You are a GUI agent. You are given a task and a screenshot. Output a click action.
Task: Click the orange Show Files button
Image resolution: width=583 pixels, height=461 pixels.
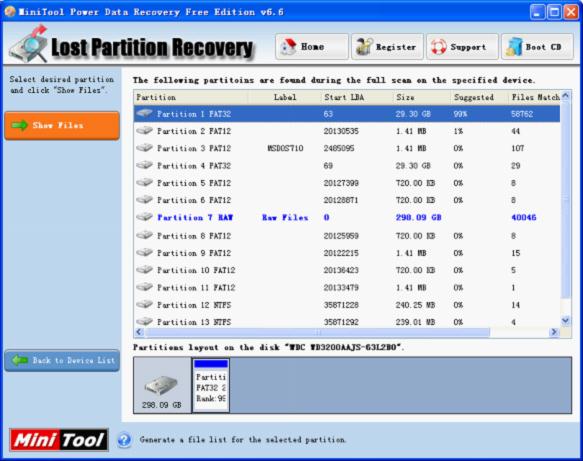click(x=62, y=126)
